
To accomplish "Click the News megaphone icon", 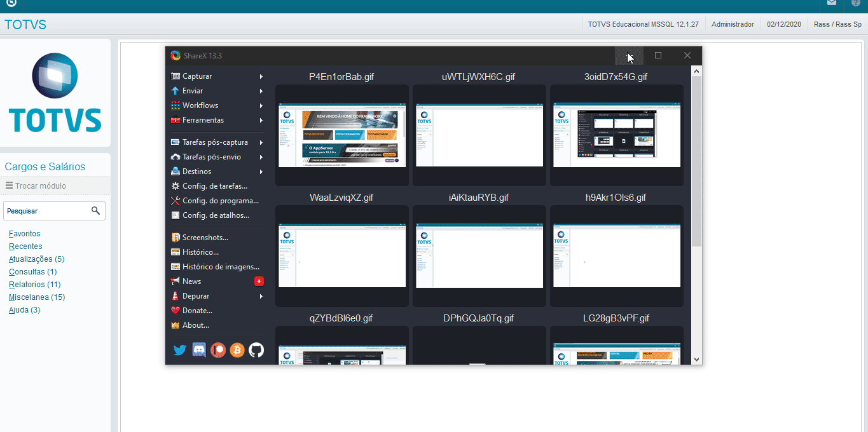I will 176,281.
